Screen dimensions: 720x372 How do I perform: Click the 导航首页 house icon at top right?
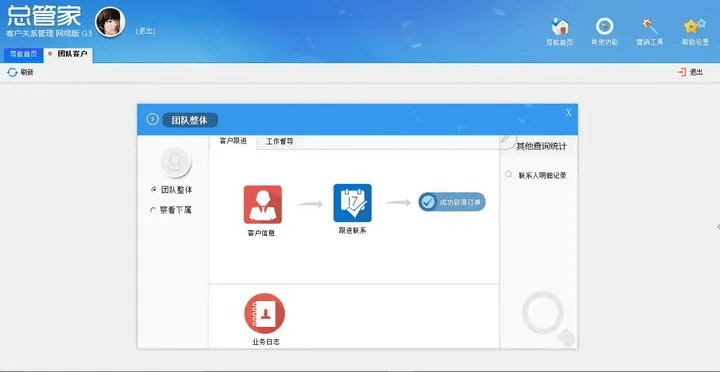point(560,27)
